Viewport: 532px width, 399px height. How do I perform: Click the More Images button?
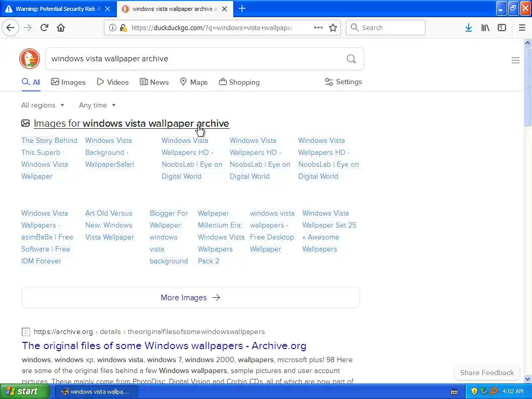(x=190, y=298)
